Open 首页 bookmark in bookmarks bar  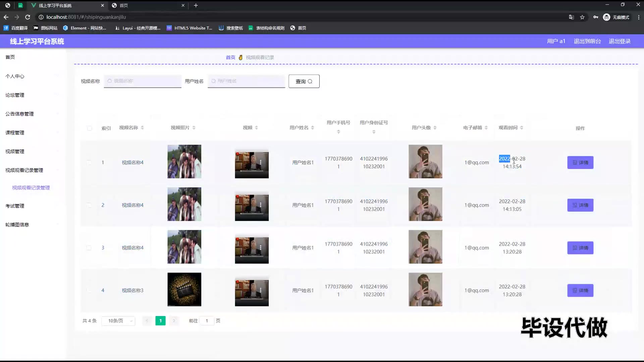click(298, 28)
